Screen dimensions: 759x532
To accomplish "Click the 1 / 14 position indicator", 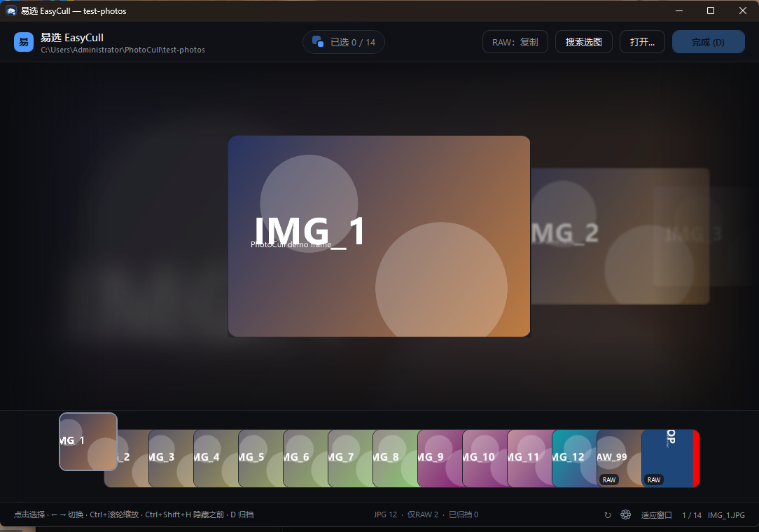I will coord(692,515).
